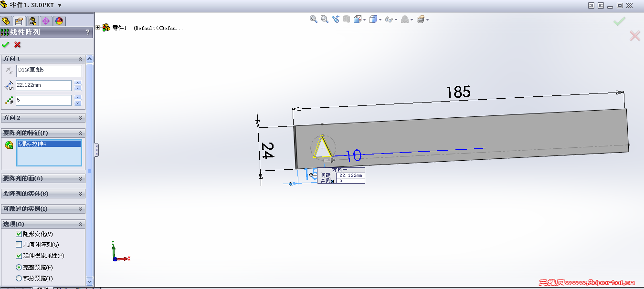Toggle the 随形变化(V) checkbox
Viewport: 644px width, 289px height.
point(19,234)
